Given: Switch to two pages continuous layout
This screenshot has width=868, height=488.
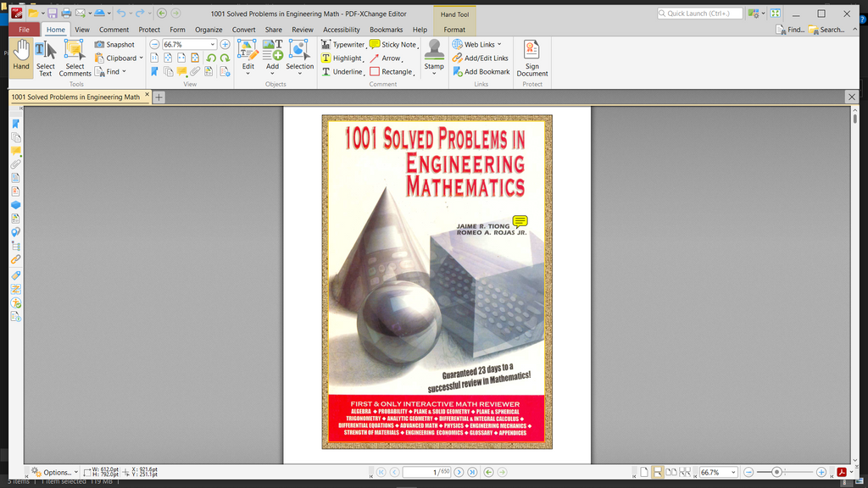Looking at the screenshot, I should [x=685, y=472].
